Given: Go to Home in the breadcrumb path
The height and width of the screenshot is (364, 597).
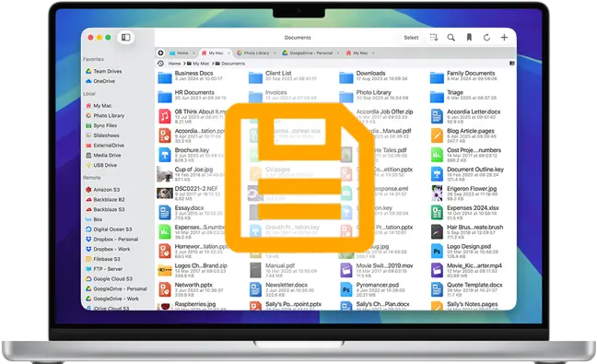Looking at the screenshot, I should 174,64.
